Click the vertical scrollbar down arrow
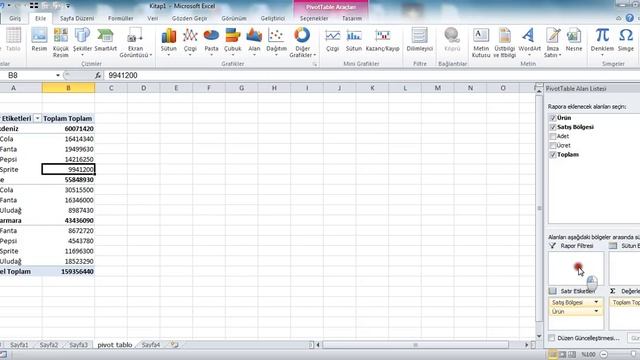This screenshot has height=360, width=640. click(x=539, y=336)
